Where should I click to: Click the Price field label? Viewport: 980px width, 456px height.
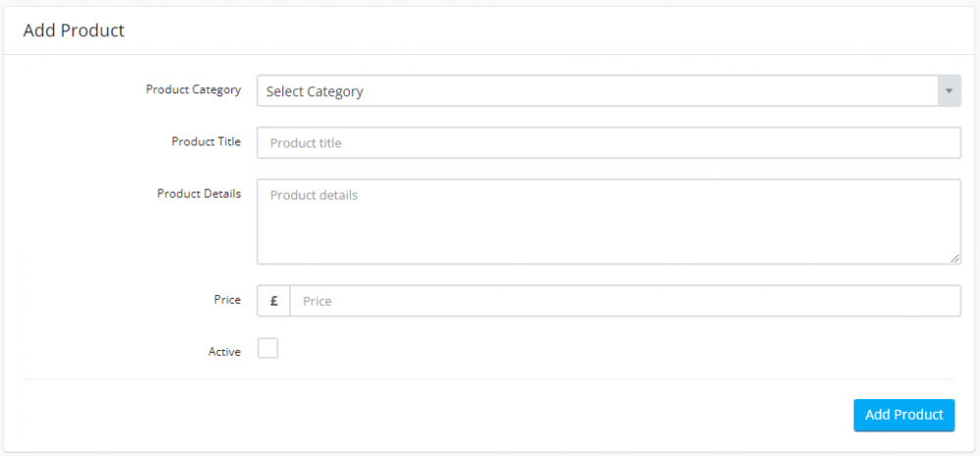[226, 299]
